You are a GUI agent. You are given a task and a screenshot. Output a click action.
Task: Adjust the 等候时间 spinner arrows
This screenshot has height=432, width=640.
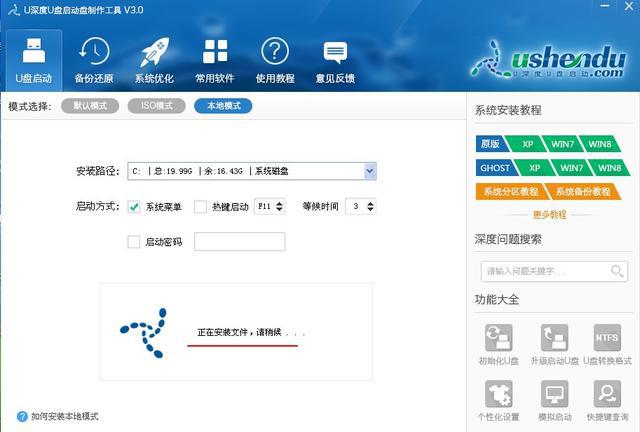[370, 207]
